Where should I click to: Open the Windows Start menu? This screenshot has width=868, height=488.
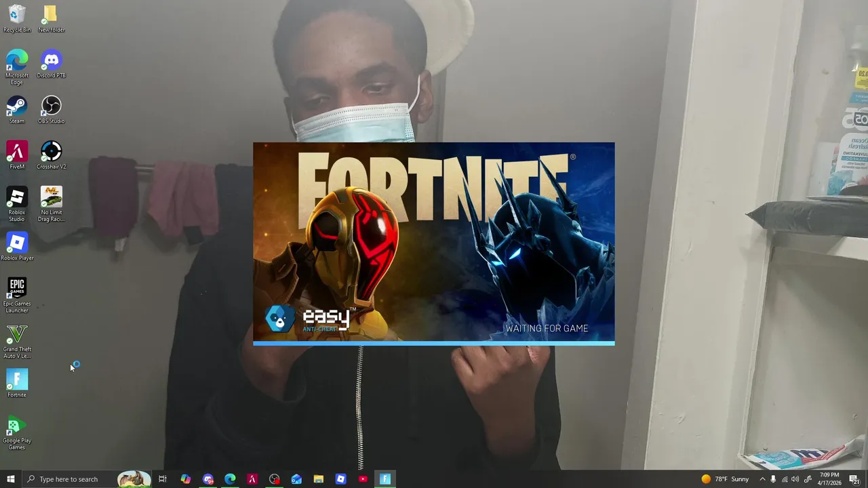(10, 479)
